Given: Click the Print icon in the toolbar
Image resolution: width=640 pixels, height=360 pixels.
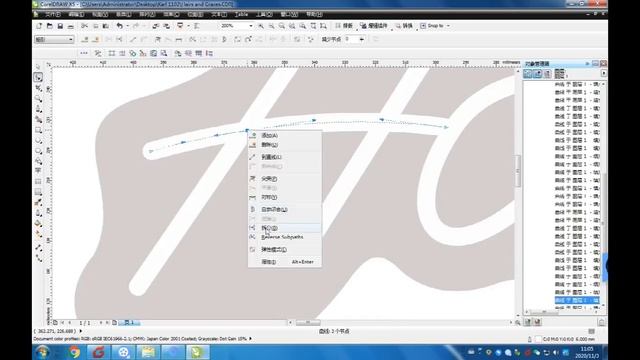Looking at the screenshot, I should tap(71, 26).
